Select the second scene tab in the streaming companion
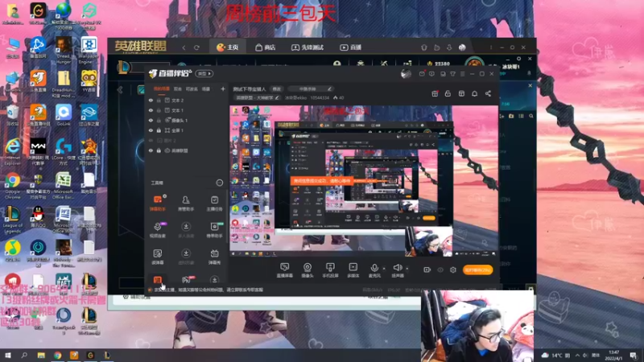 pyautogui.click(x=177, y=88)
